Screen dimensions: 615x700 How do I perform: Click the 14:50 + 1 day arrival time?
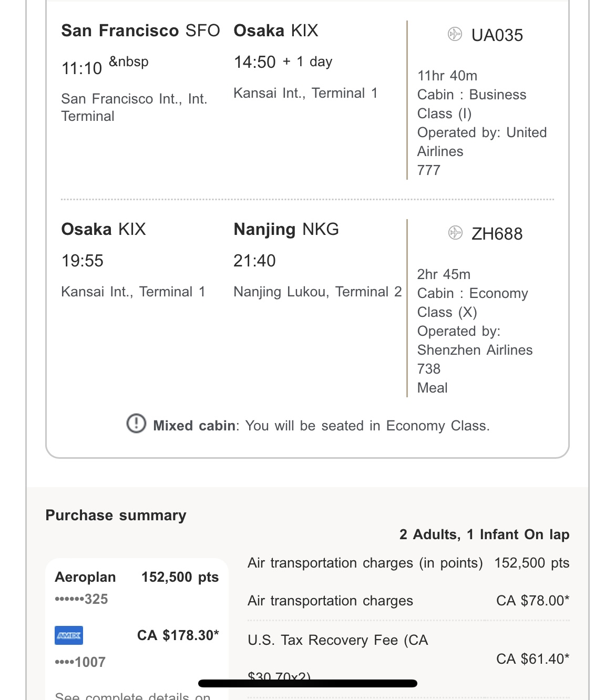[x=283, y=62]
